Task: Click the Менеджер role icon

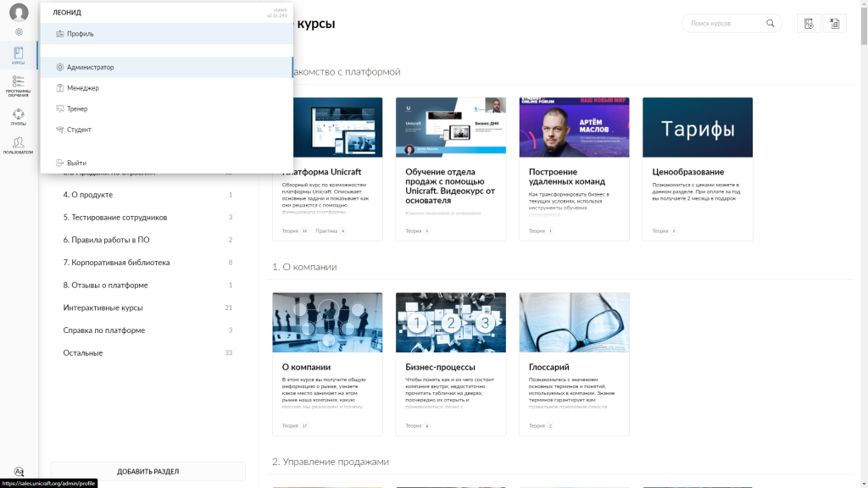Action: [x=60, y=88]
